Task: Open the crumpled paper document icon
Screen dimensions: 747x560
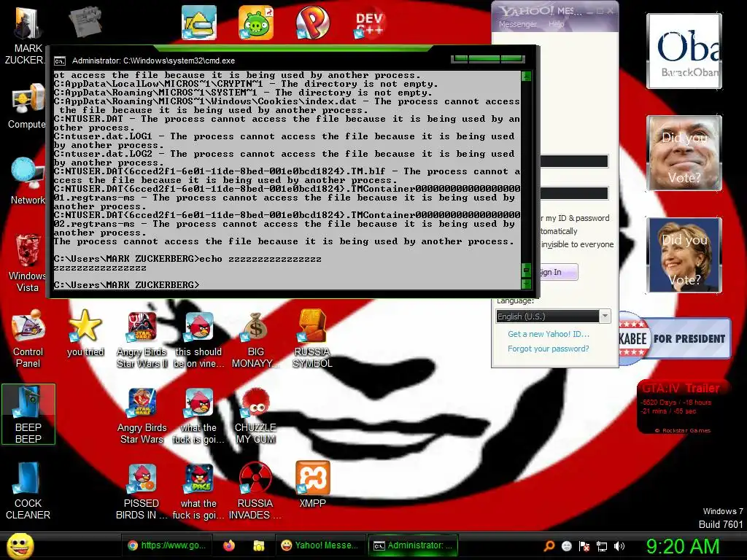Action: pyautogui.click(x=85, y=21)
